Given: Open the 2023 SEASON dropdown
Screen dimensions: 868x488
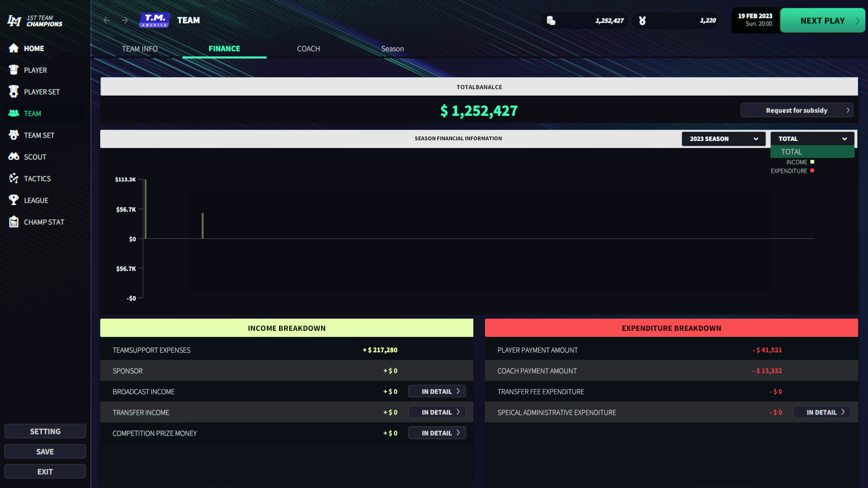Looking at the screenshot, I should tap(724, 139).
